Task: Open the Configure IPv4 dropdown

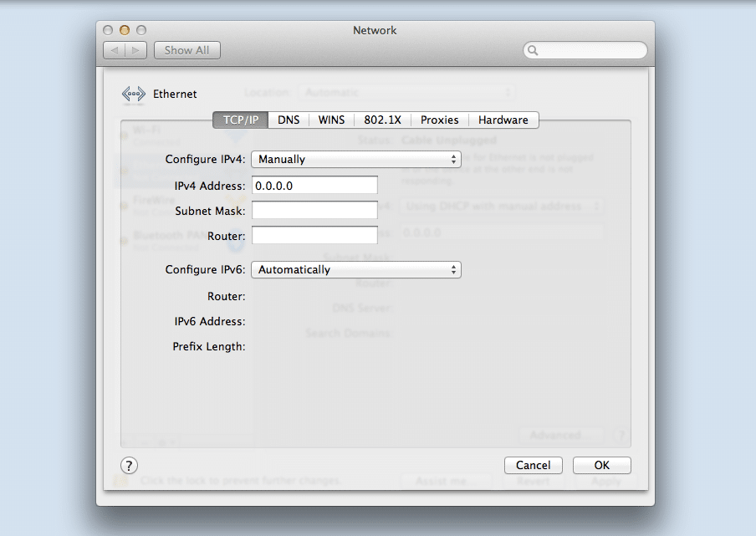Action: [355, 159]
